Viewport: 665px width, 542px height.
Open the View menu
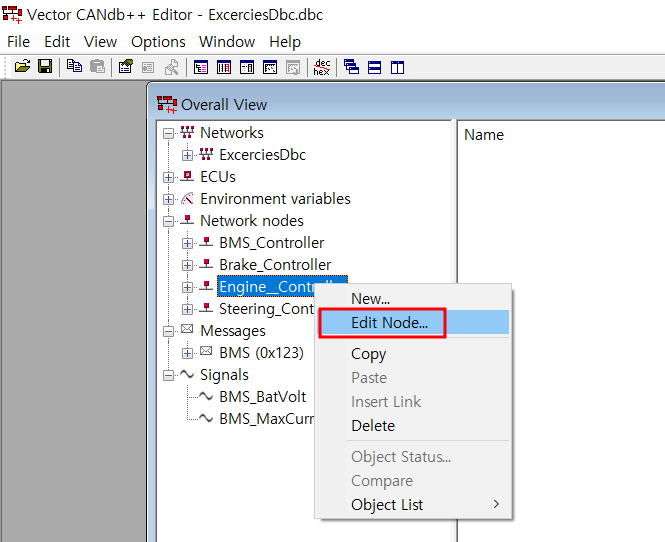click(100, 42)
